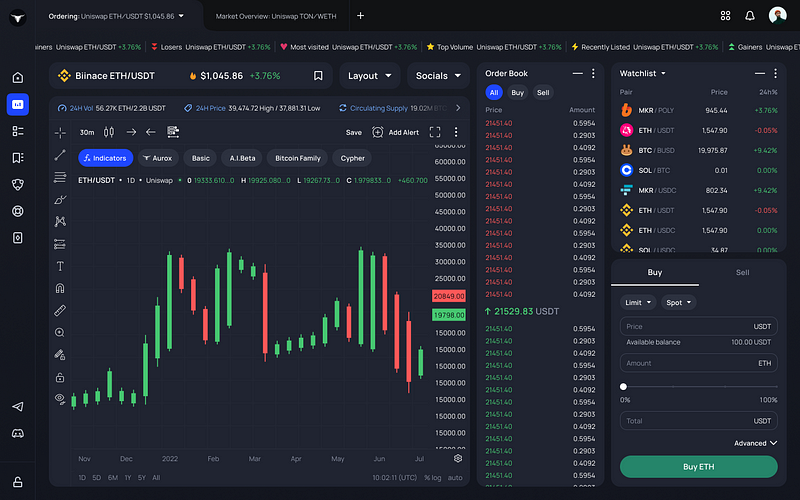Screen dimensions: 800x500
Task: Click the Amount ETH input field
Action: pos(698,363)
